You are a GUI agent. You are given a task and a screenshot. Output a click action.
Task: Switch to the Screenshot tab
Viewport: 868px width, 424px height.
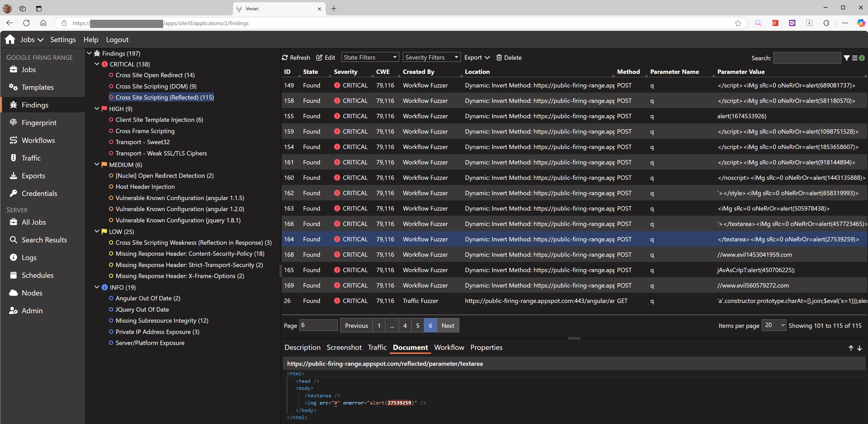click(344, 347)
